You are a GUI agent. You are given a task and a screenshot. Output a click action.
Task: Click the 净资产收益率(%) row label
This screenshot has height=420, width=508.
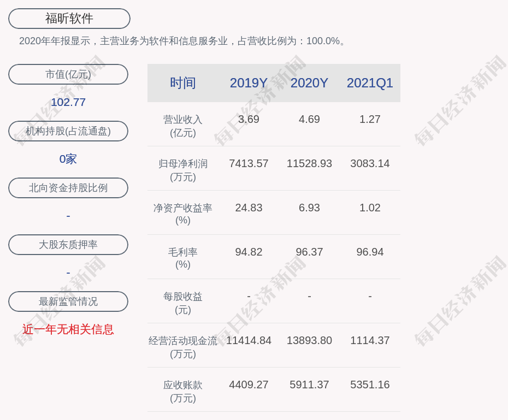tap(183, 214)
